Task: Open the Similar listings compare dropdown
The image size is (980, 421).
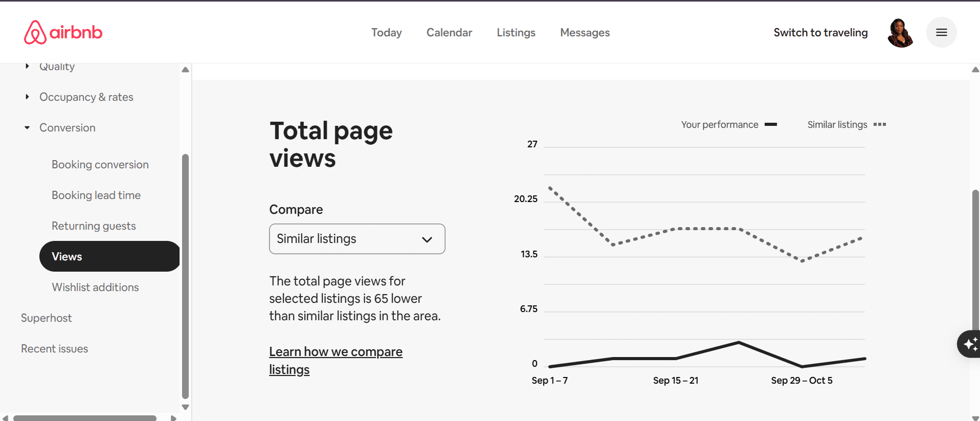Action: click(357, 239)
